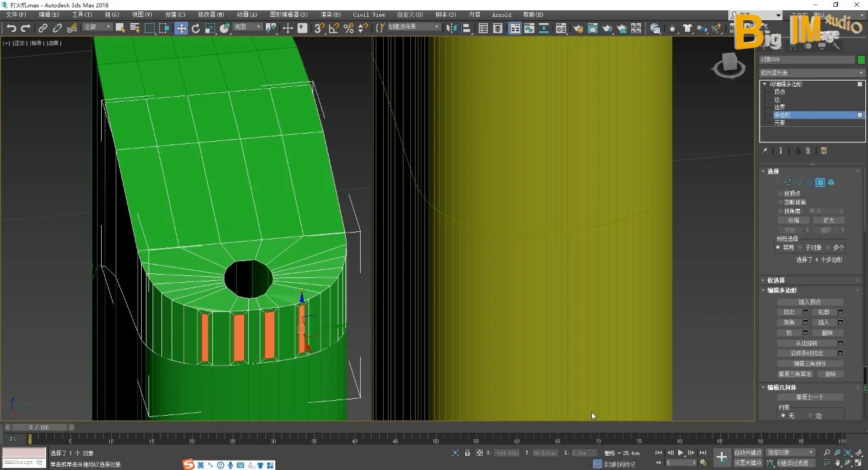
Task: Open the Material Editor icon
Action: tap(561, 28)
